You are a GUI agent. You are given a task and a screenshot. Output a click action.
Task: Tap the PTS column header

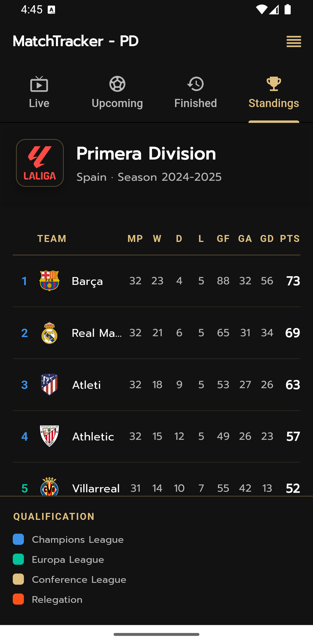[290, 239]
